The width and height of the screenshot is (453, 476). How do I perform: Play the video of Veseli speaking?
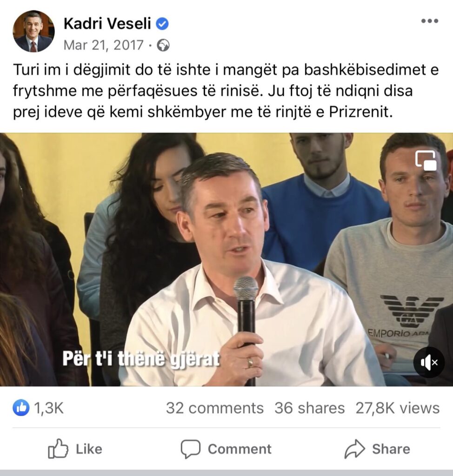point(226,259)
